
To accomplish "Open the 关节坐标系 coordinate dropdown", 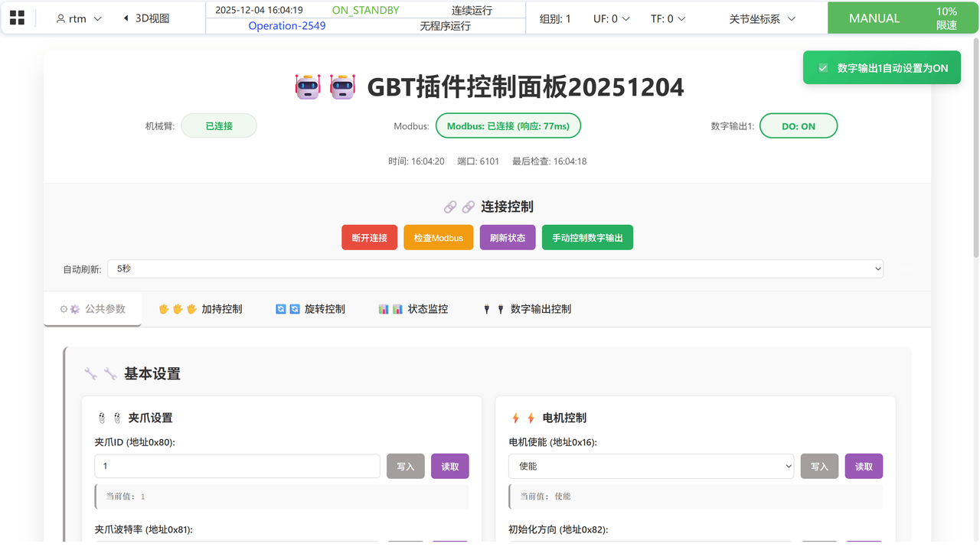I will (762, 18).
